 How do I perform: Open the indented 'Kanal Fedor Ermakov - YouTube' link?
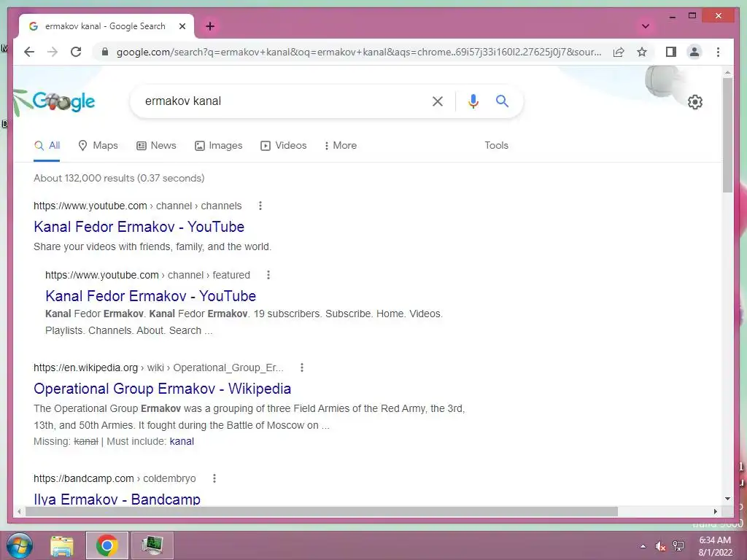150,296
